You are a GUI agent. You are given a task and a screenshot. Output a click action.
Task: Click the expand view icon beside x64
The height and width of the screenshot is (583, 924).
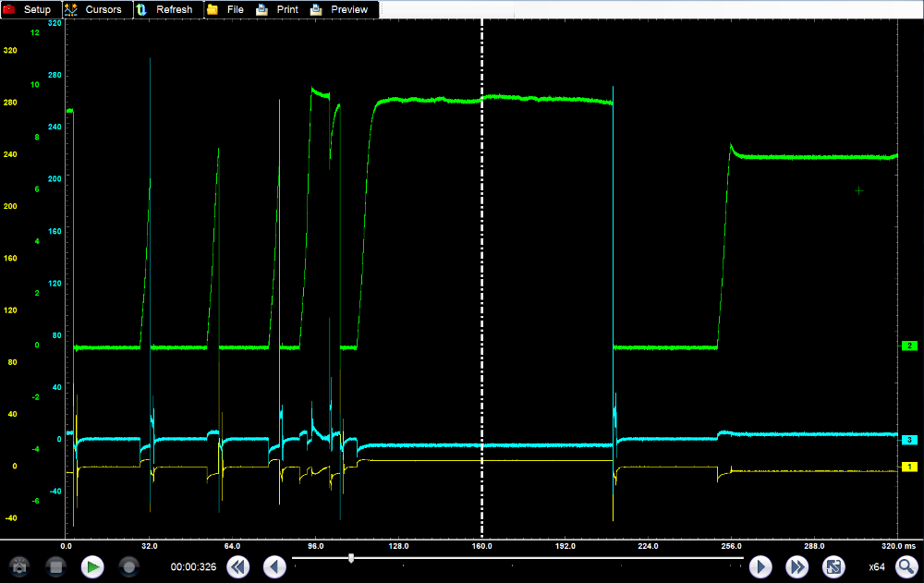click(833, 566)
